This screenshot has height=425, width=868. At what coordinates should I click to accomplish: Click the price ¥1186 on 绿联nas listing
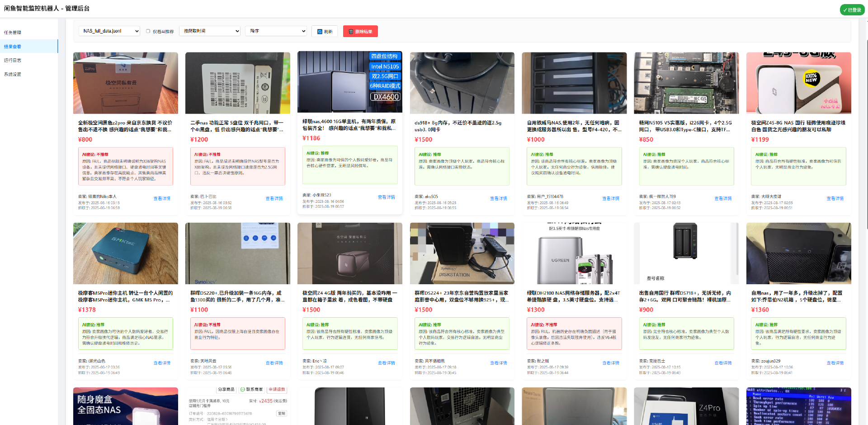[311, 138]
